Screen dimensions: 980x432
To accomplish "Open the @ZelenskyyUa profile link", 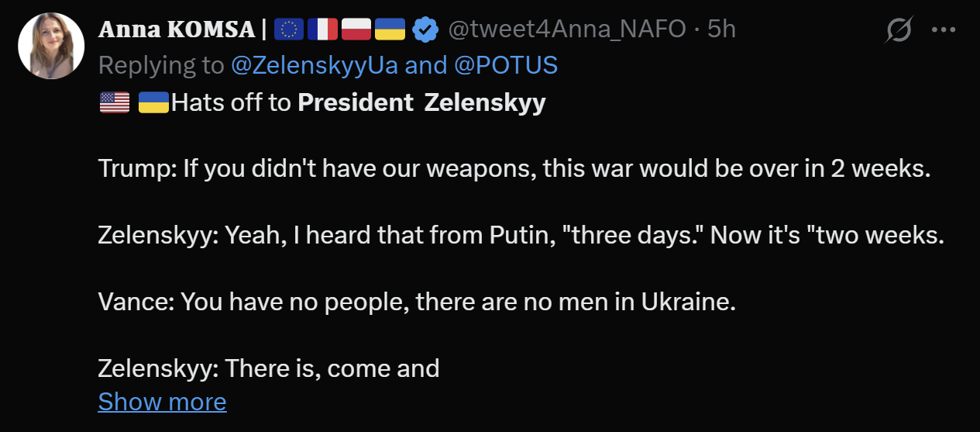I will 315,66.
